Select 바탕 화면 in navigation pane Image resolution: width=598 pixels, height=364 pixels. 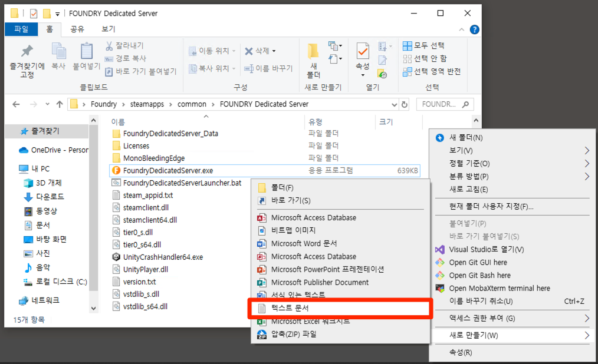click(x=45, y=240)
